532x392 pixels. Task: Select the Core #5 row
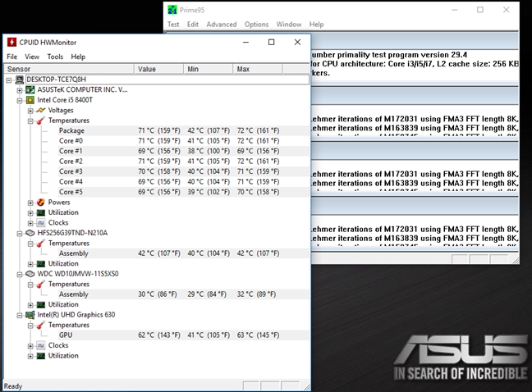tap(184, 192)
